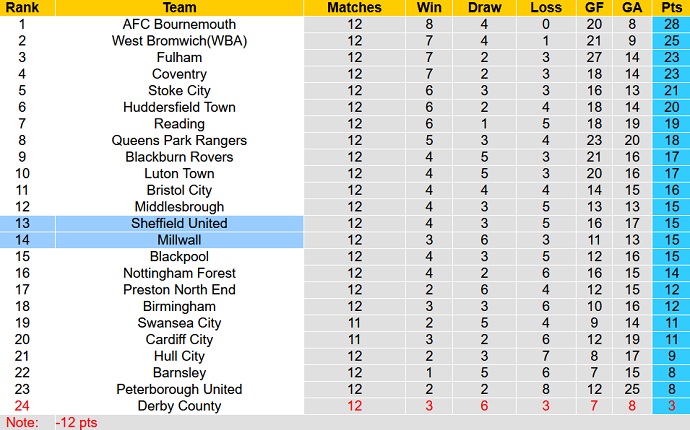This screenshot has width=690, height=430.
Task: Click Queens Park Rangers team name
Action: (x=179, y=140)
